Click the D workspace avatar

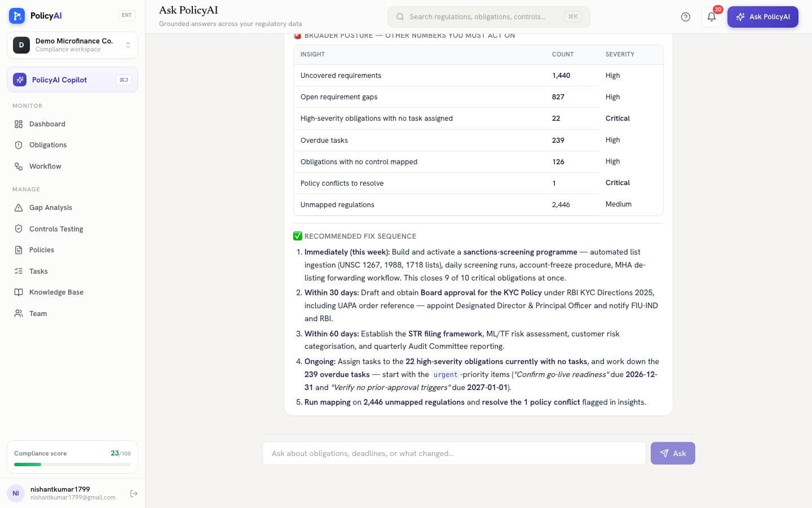coord(21,45)
